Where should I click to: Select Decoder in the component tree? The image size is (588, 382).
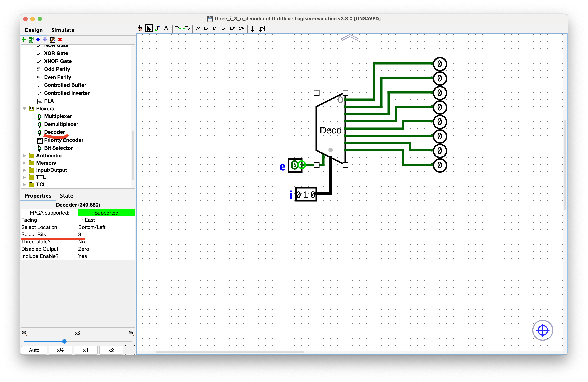point(54,132)
